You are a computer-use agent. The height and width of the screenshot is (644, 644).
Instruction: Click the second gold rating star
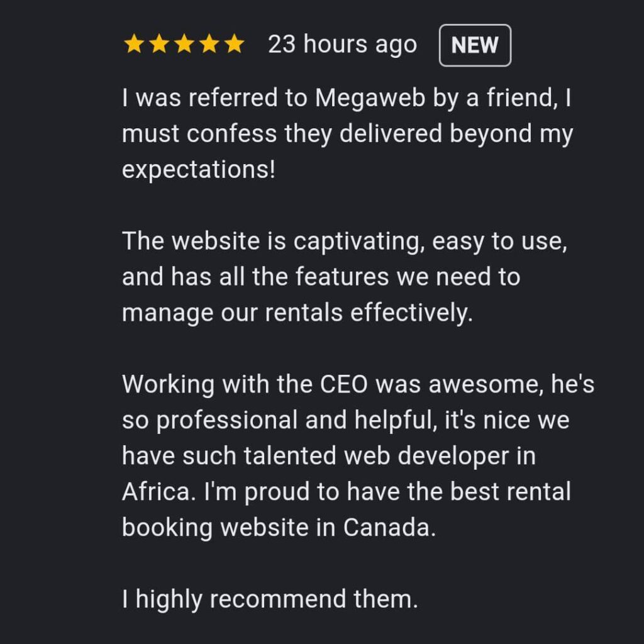point(159,43)
